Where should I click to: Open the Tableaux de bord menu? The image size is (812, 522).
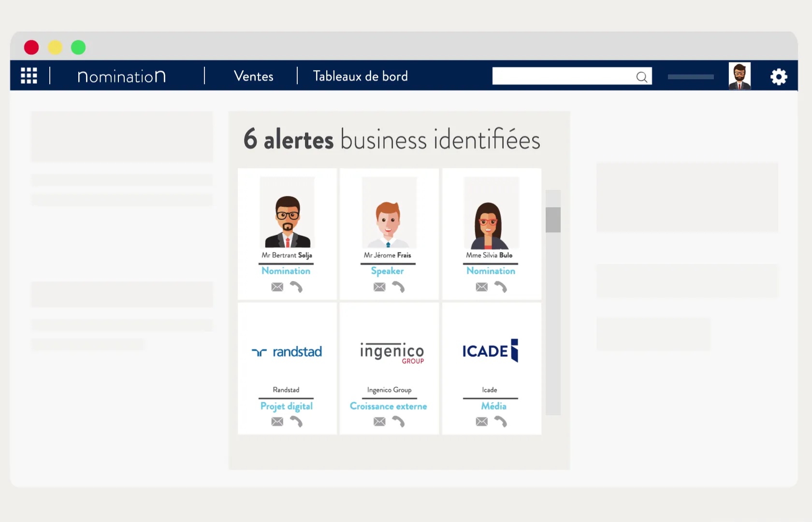361,76
